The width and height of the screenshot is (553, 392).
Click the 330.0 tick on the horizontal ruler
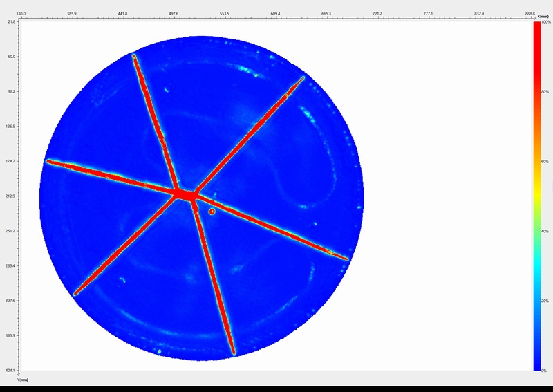click(x=21, y=14)
